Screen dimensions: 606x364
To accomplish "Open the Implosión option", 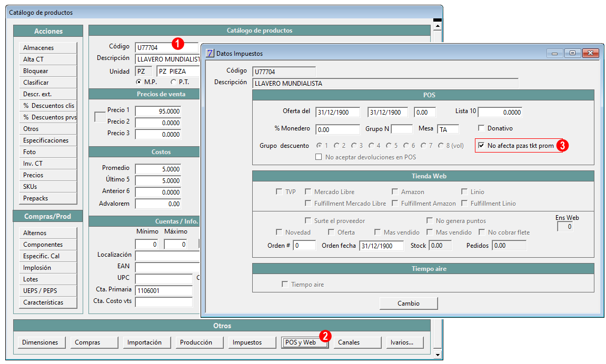I will [x=48, y=268].
